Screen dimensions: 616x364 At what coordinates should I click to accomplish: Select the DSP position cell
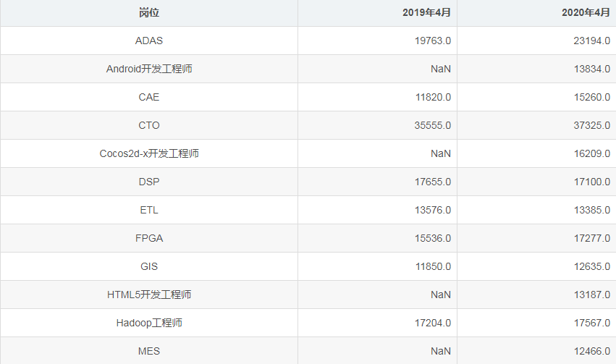[149, 182]
